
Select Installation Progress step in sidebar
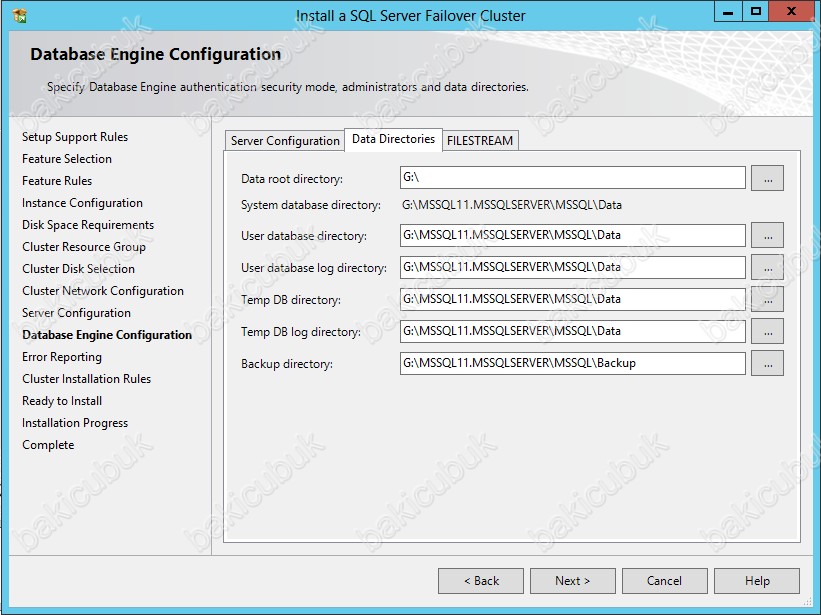(x=75, y=423)
